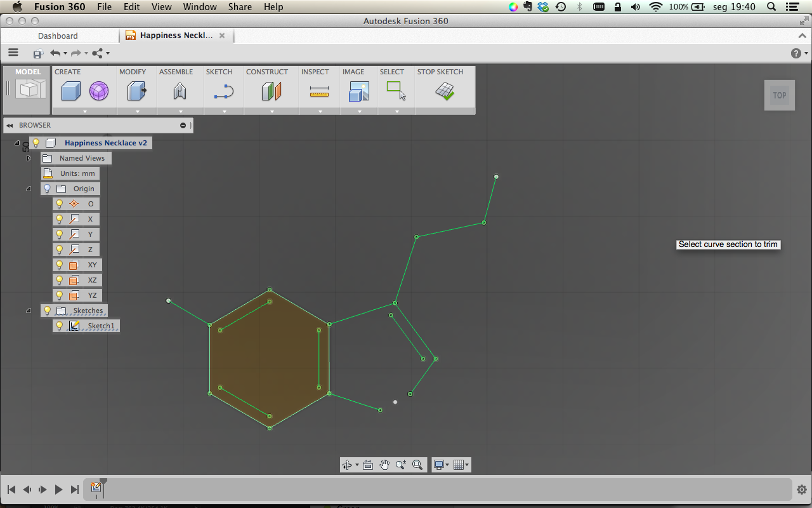
Task: Click the Image render icon
Action: (x=358, y=92)
